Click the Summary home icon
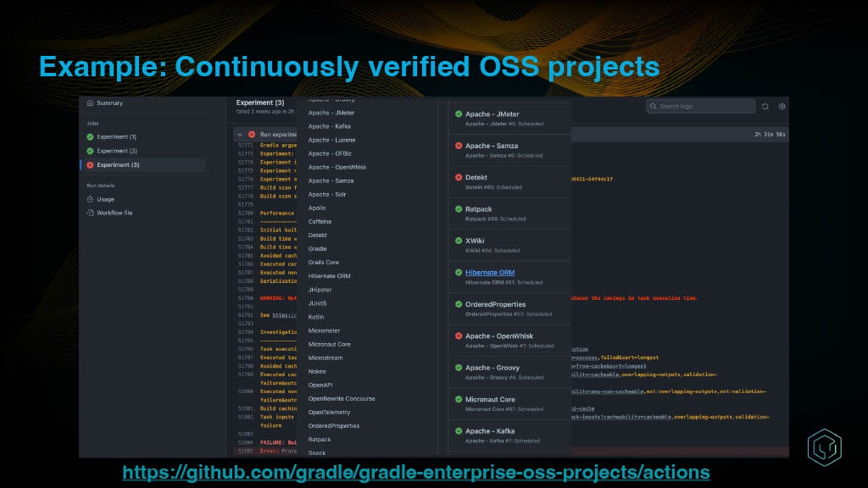The image size is (868, 488). click(x=90, y=103)
